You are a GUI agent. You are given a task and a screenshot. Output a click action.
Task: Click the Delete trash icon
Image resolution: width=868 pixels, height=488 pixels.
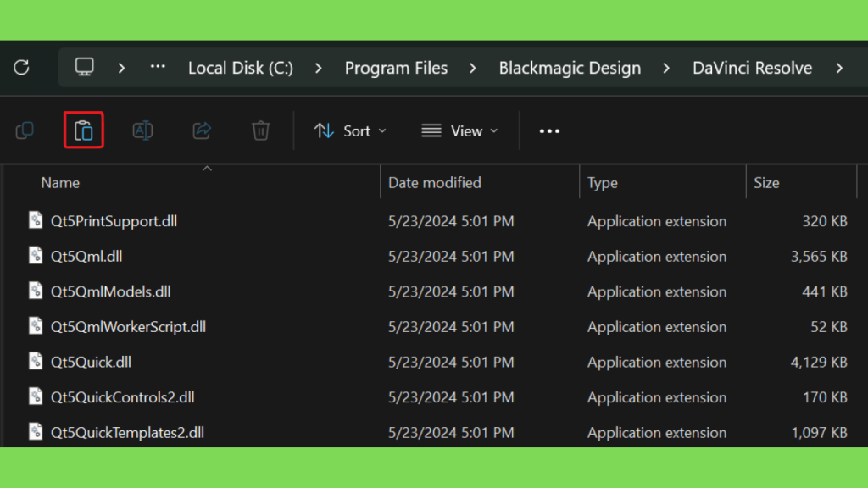tap(261, 130)
